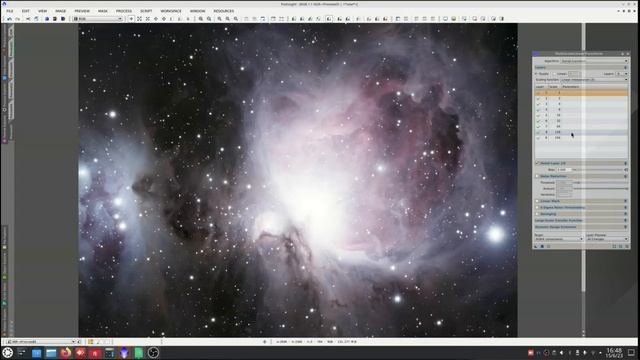
Task: Open the view selector dropdown at bottom-left
Action: click(x=41, y=342)
